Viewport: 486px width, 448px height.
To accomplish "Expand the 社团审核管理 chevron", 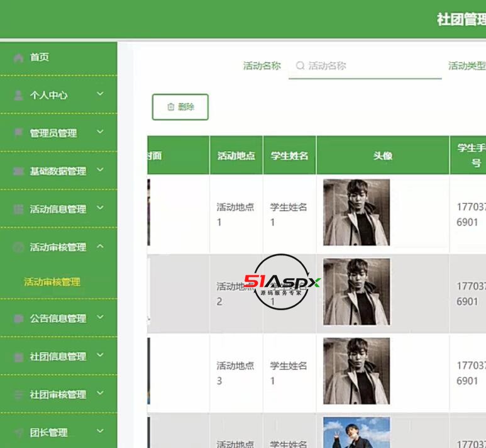I will pyautogui.click(x=100, y=393).
